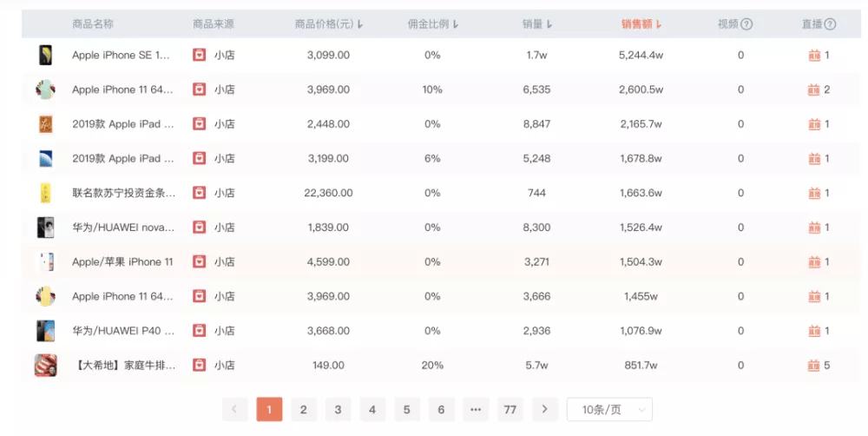Open livestream icon for 3,199.00 iPad row

(x=814, y=158)
